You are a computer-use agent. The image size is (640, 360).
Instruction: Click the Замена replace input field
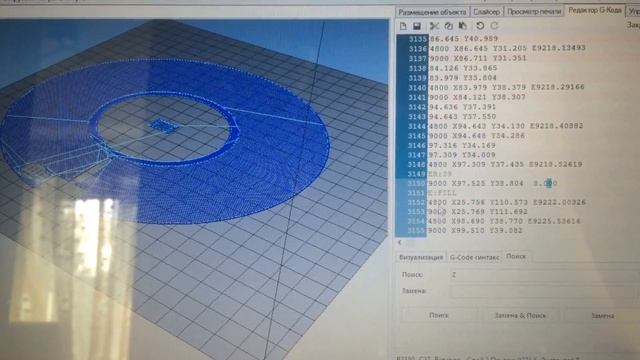544,291
